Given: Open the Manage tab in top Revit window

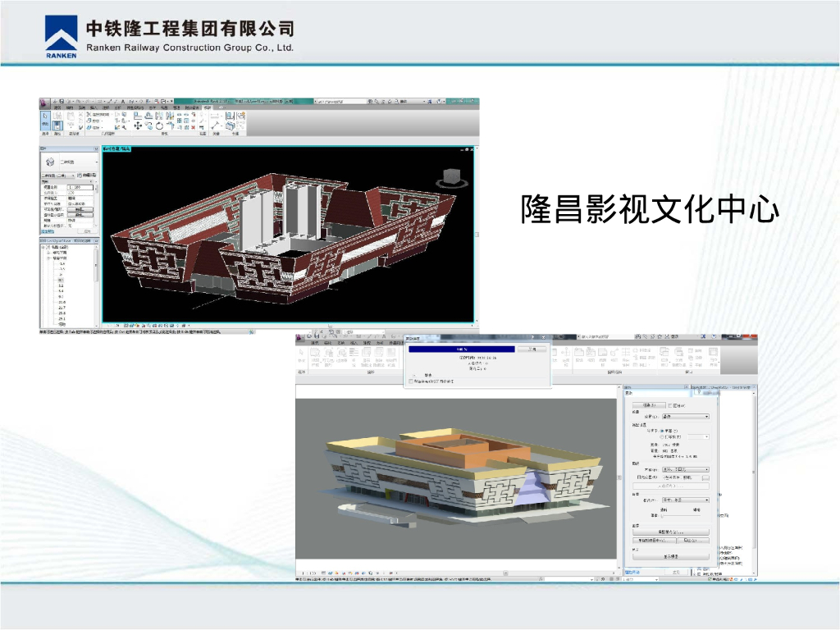Looking at the screenshot, I should point(176,107).
